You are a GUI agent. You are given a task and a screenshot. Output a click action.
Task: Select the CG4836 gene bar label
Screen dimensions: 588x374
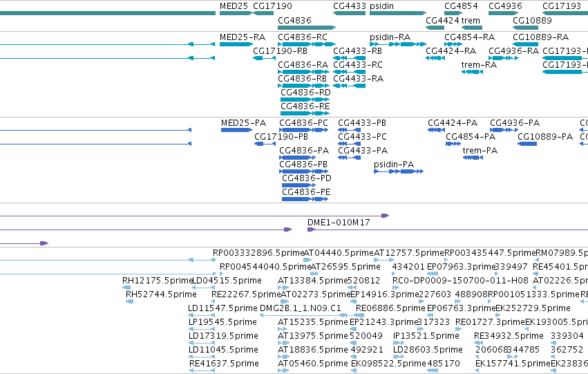[x=294, y=20]
